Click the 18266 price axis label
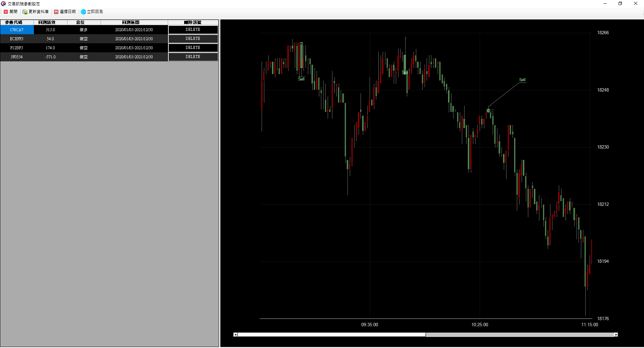 point(603,33)
